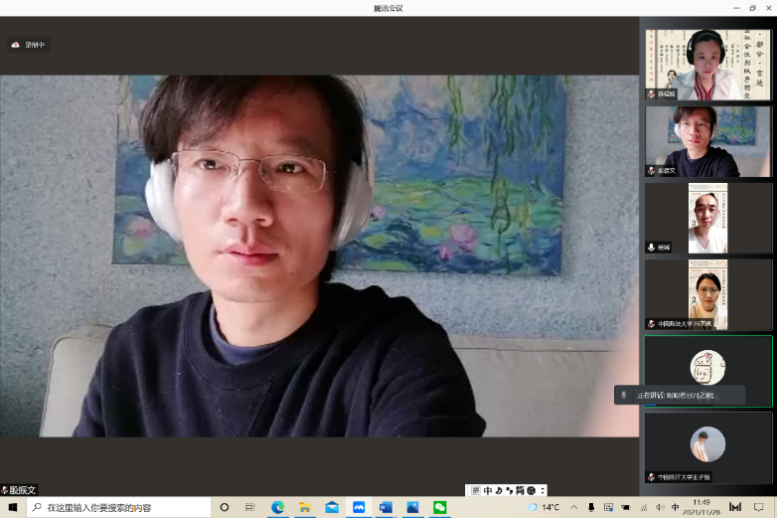The height and width of the screenshot is (518, 777).
Task: Select the top participant video thumbnail
Action: coord(707,63)
